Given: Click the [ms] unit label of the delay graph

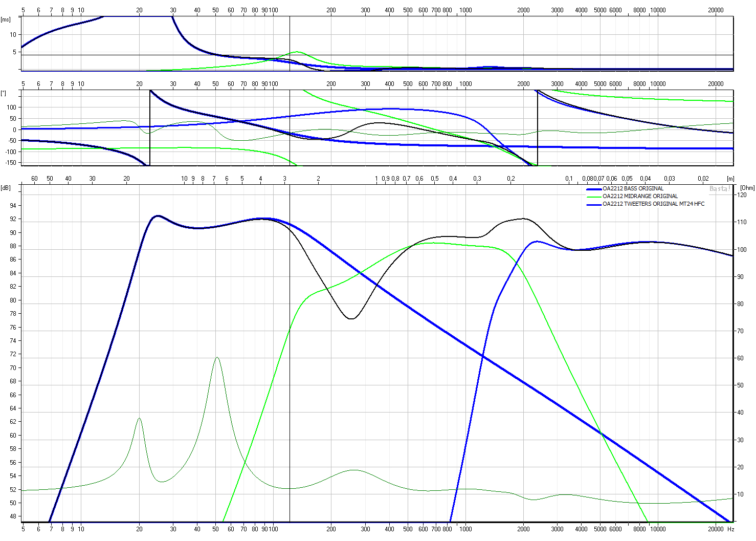Looking at the screenshot, I should 6,19.
